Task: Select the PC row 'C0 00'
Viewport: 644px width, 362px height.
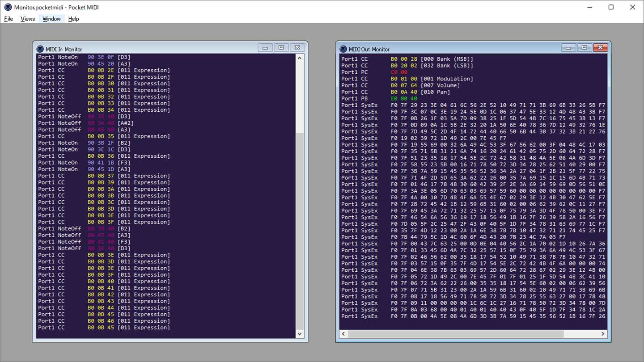Action: (x=374, y=72)
